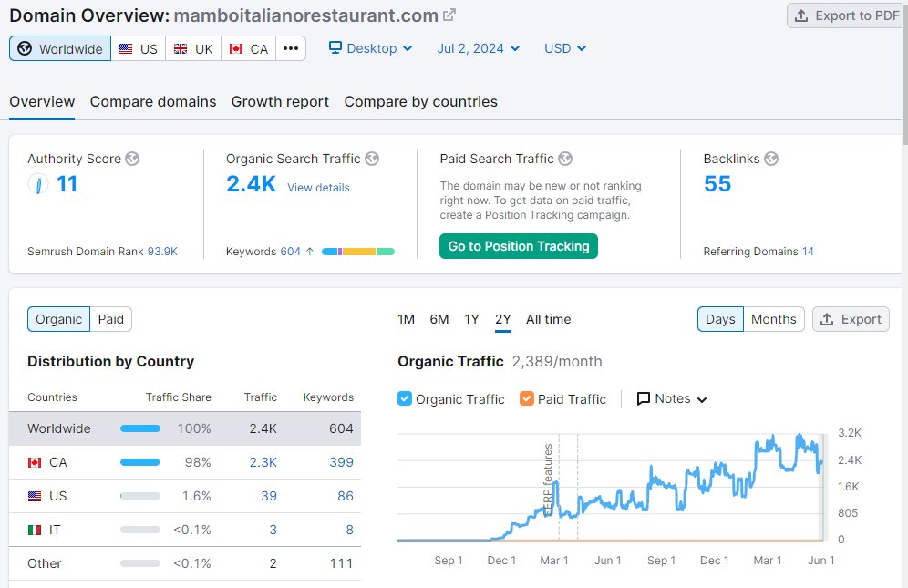Open the more countries menu
The height and width of the screenshot is (588, 908).
[x=291, y=48]
